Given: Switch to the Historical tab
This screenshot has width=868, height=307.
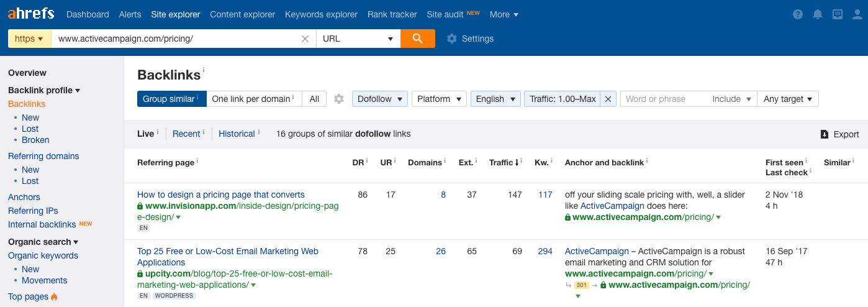Looking at the screenshot, I should [237, 134].
